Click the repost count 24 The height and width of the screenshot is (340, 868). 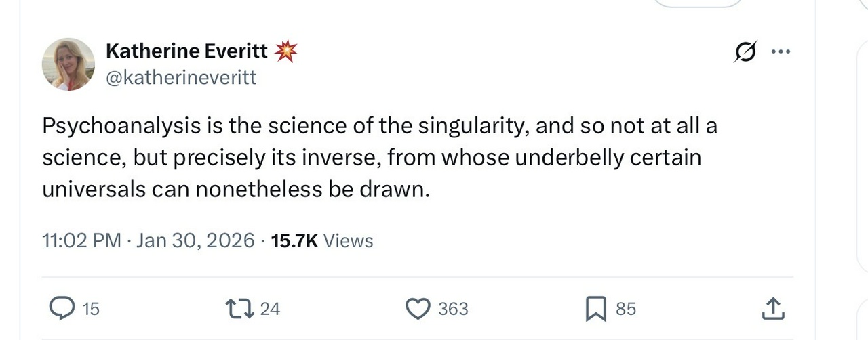click(x=270, y=309)
